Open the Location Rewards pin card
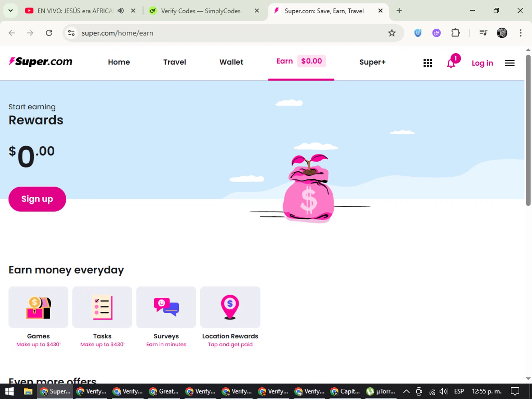 click(x=230, y=307)
